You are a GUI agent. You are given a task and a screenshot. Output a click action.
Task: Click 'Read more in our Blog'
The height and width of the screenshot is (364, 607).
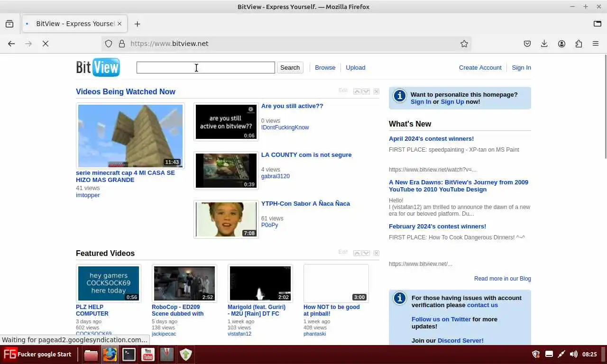503,279
